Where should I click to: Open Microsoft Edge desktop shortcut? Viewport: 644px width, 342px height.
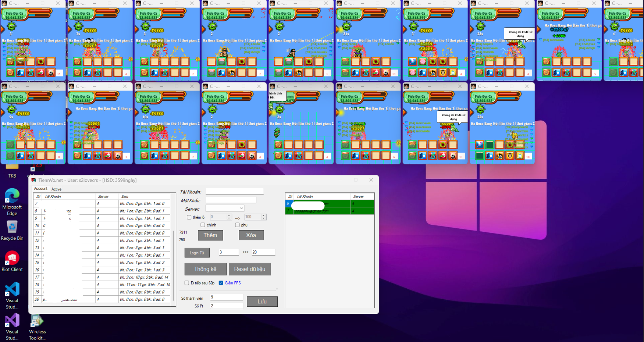click(12, 196)
